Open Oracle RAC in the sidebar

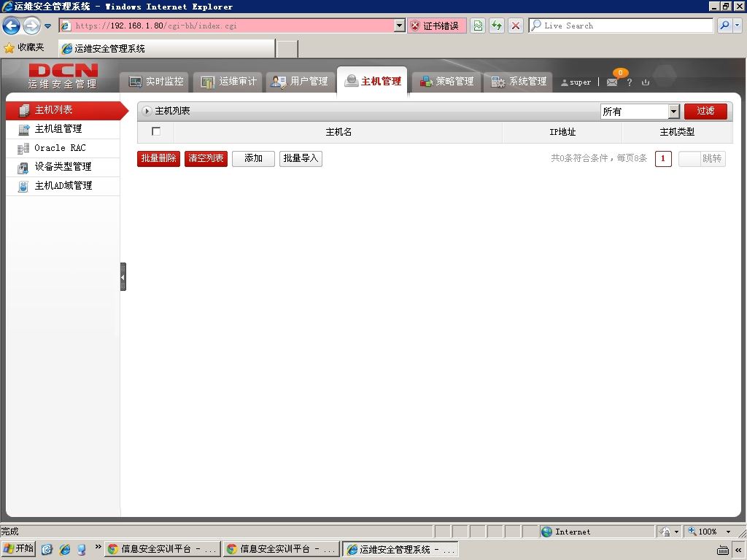63,148
